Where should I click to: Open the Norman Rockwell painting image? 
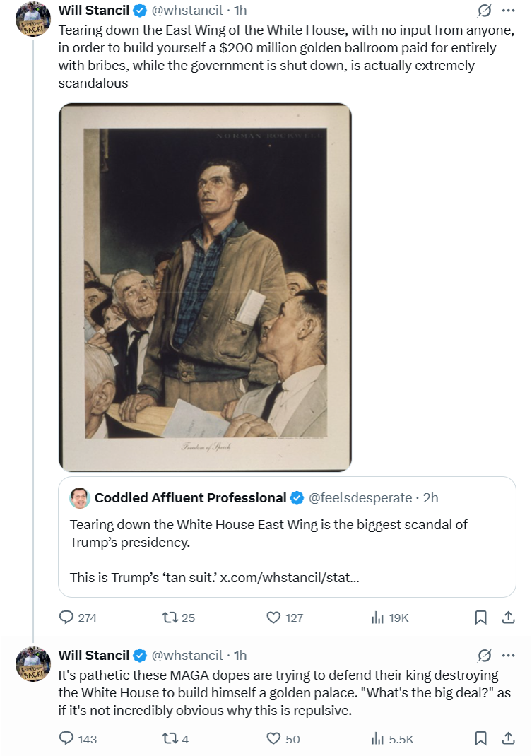(205, 287)
